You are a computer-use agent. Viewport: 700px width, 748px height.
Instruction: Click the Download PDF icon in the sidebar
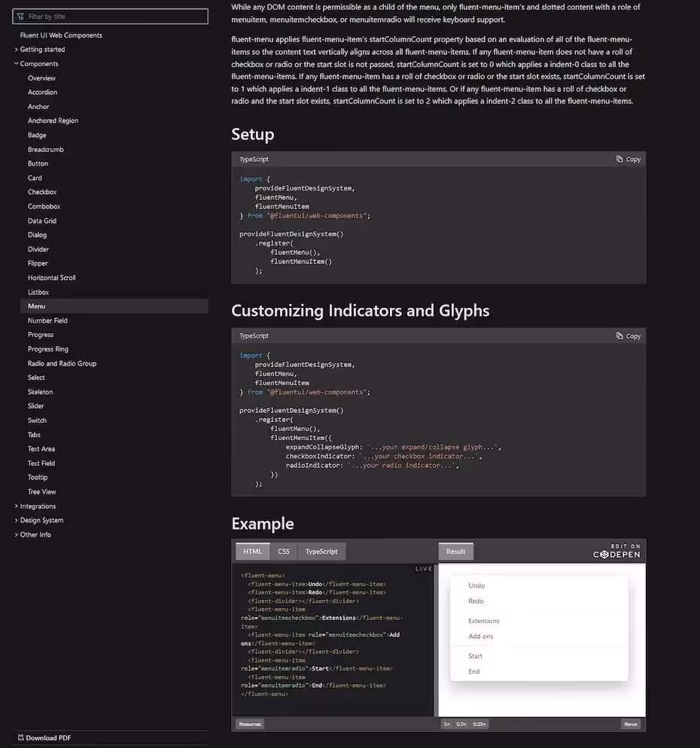21,738
